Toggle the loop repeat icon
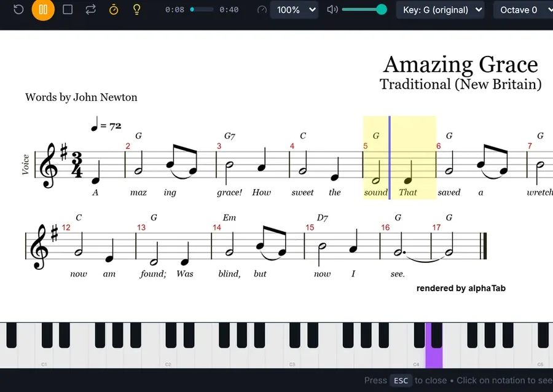The width and height of the screenshot is (553, 392). (91, 9)
